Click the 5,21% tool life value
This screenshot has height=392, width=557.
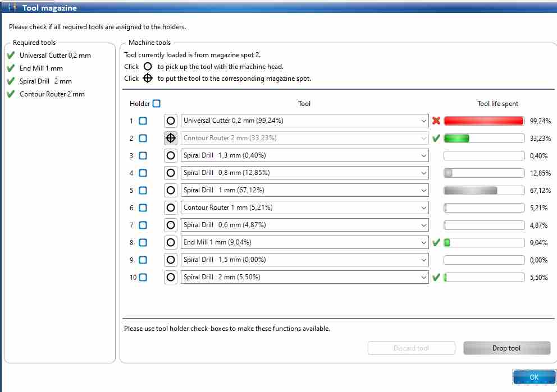[538, 208]
